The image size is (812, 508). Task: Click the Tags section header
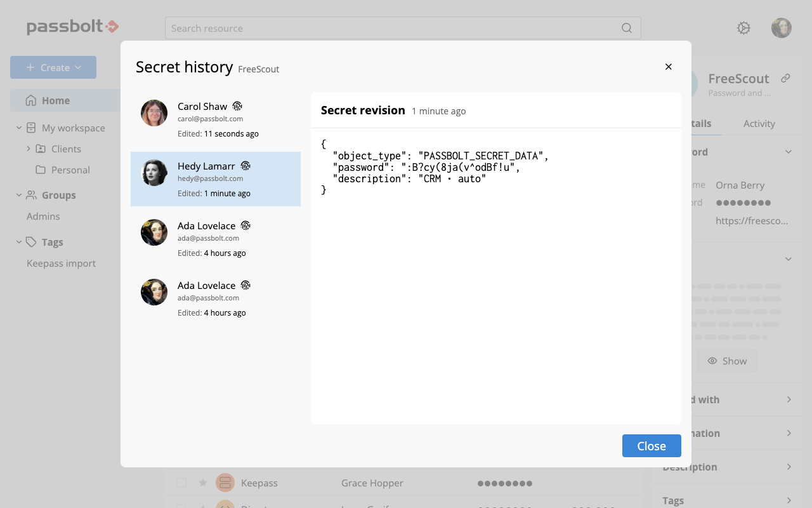52,242
